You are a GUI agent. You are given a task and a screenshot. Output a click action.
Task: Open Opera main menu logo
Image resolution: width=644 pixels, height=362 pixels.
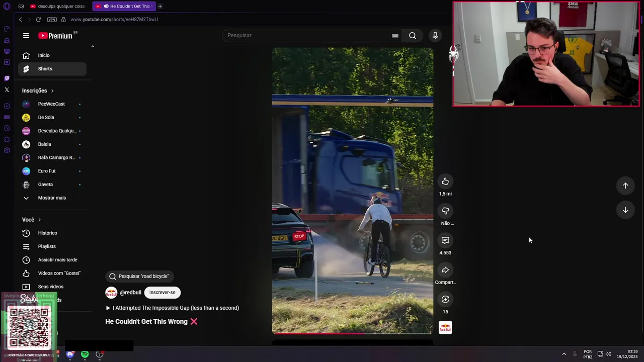[x=7, y=6]
